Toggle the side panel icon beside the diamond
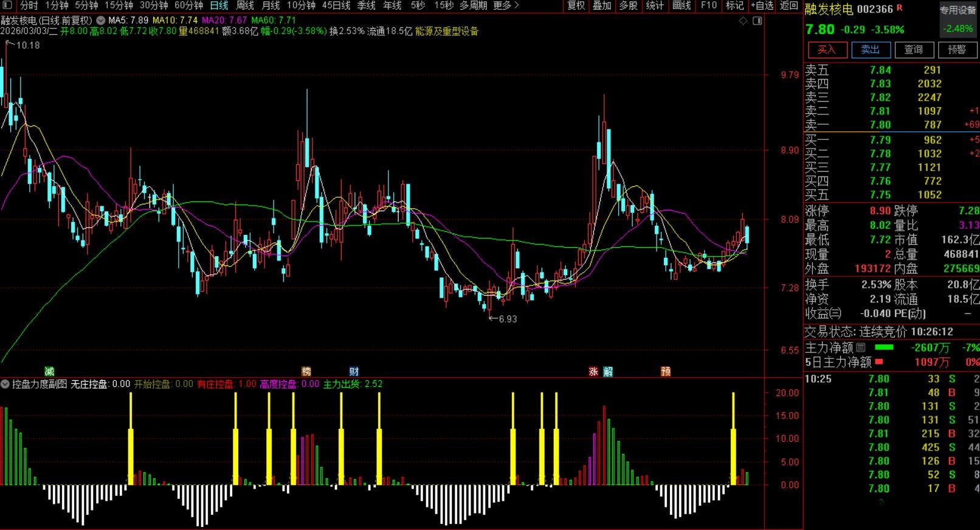 point(757,21)
